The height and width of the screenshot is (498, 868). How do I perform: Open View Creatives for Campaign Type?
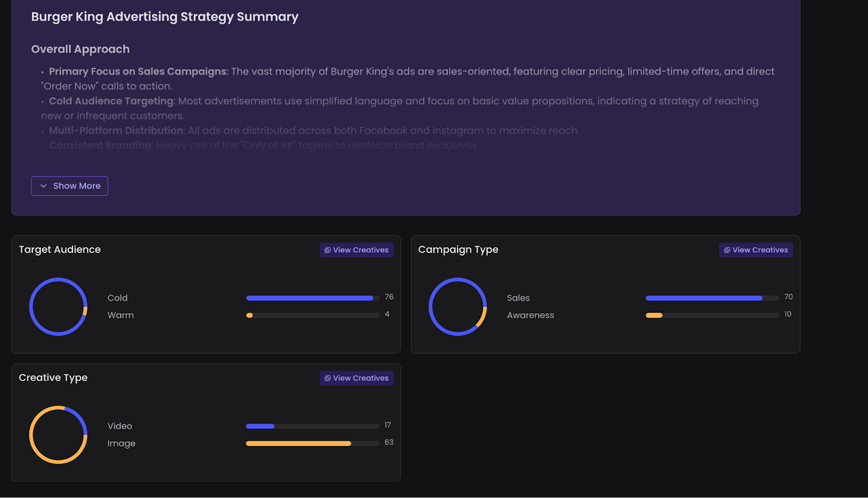pos(755,250)
